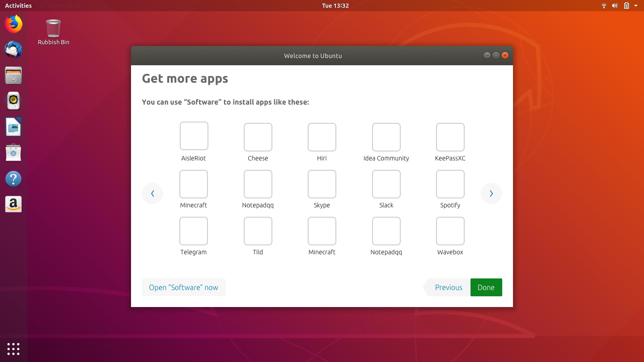Go back to the previous apps page
The width and height of the screenshot is (644, 362).
coord(153,193)
